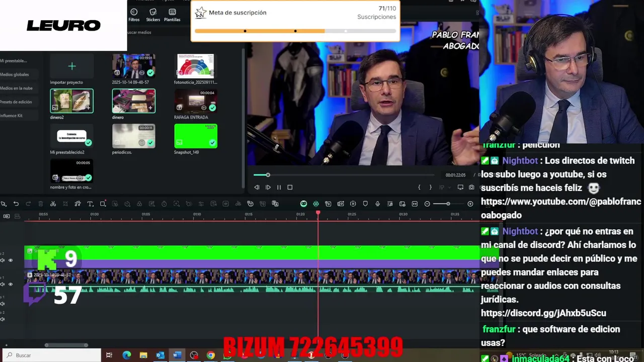This screenshot has width=644, height=362.
Task: Undo the last edit
Action: [16, 204]
